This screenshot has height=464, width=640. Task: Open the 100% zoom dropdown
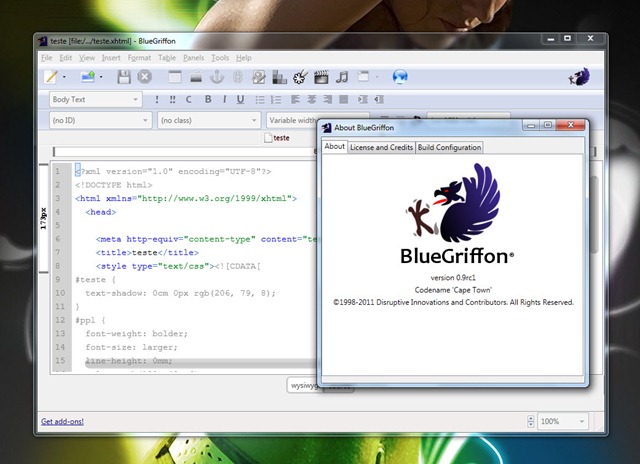(563, 421)
